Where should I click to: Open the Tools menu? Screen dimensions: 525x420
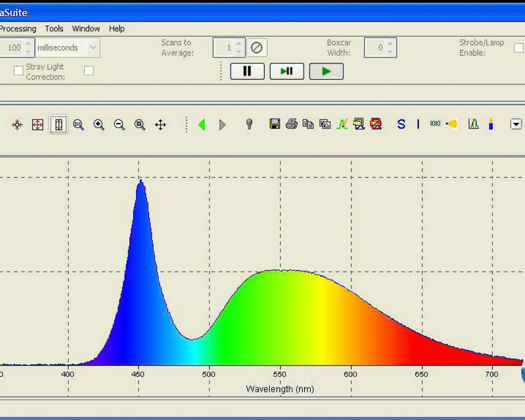click(x=54, y=29)
